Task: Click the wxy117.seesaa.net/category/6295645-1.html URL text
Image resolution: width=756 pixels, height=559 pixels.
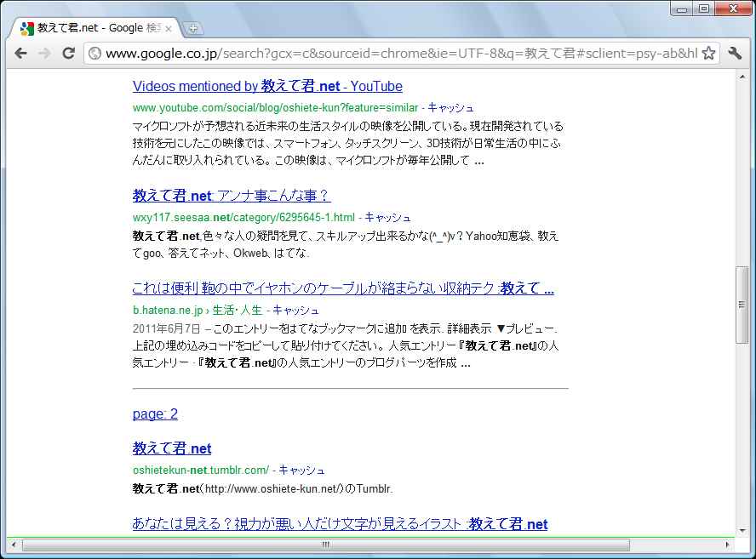Action: (243, 217)
